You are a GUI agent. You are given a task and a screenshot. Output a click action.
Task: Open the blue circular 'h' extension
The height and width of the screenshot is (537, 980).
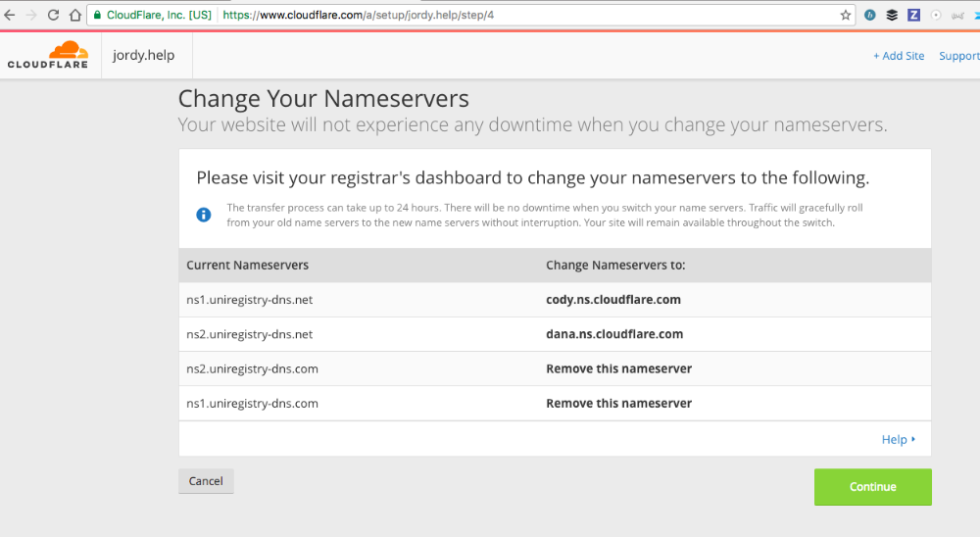click(869, 15)
